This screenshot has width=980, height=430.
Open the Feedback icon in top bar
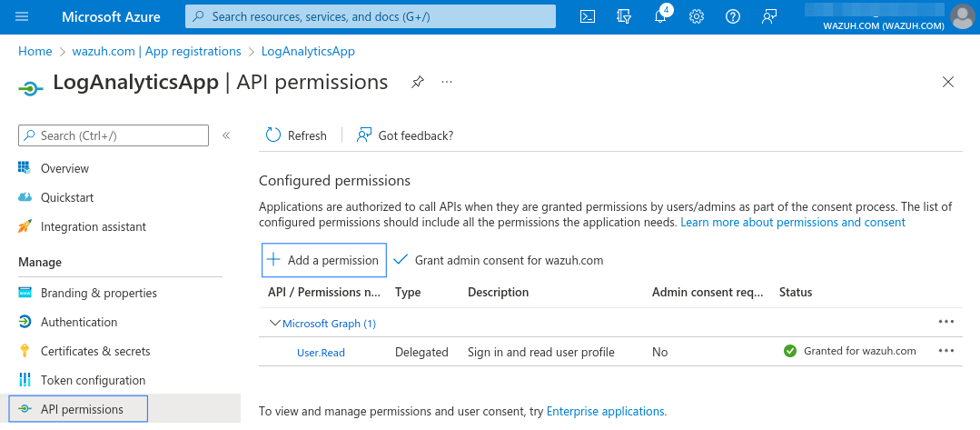coord(769,17)
